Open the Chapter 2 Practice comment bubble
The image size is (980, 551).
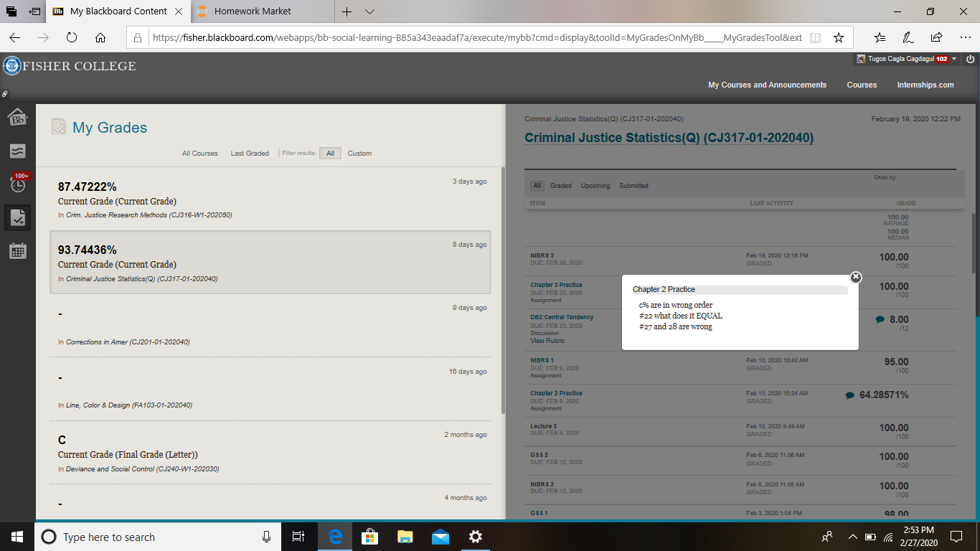[x=850, y=395]
